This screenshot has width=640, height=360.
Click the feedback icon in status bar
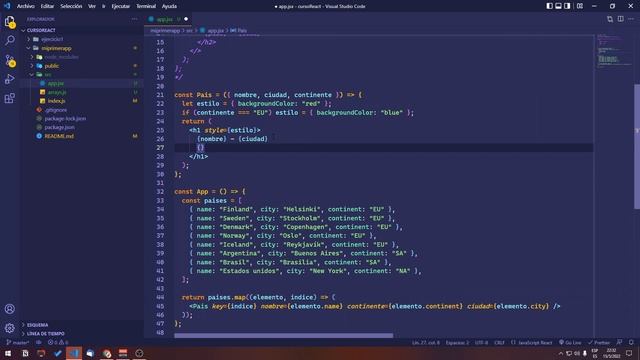(x=619, y=342)
